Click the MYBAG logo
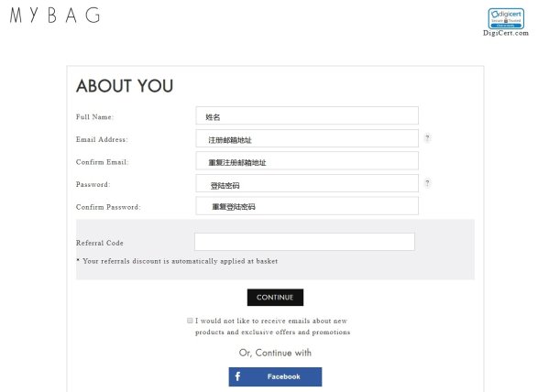Screen dimensions: 549x392 [55, 16]
